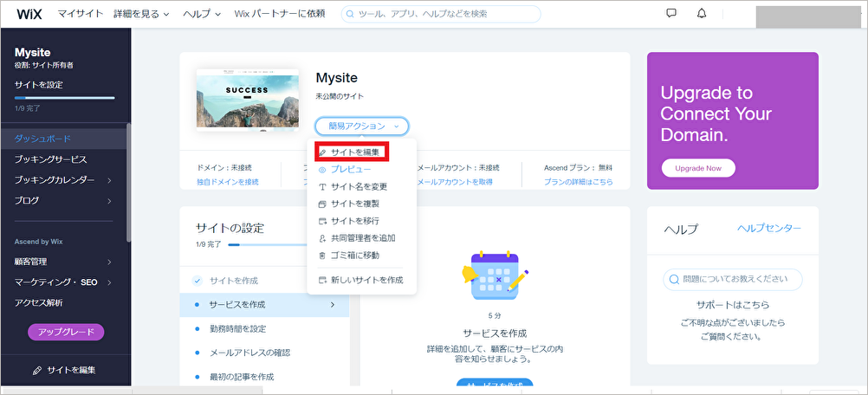Screen dimensions: 868x395
Task: Choose サイト名を変更 from the dropdown
Action: [x=359, y=187]
